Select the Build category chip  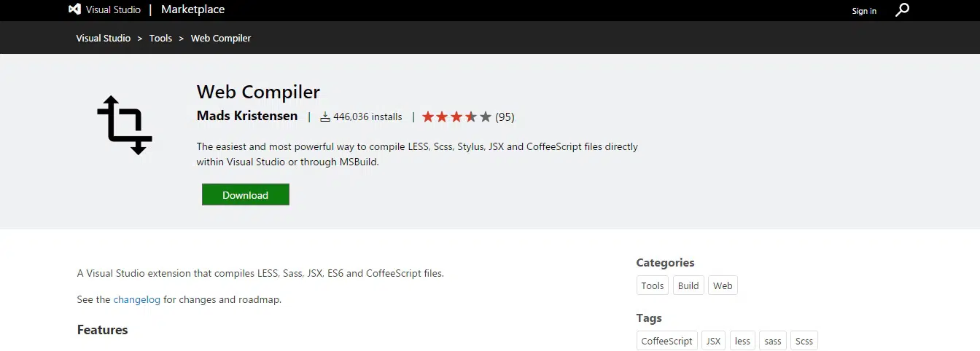[x=688, y=285]
